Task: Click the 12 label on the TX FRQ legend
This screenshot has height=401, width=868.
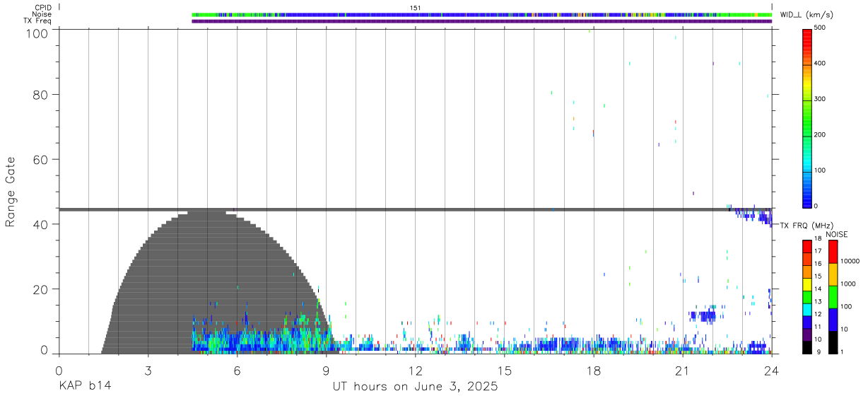Action: tap(817, 313)
